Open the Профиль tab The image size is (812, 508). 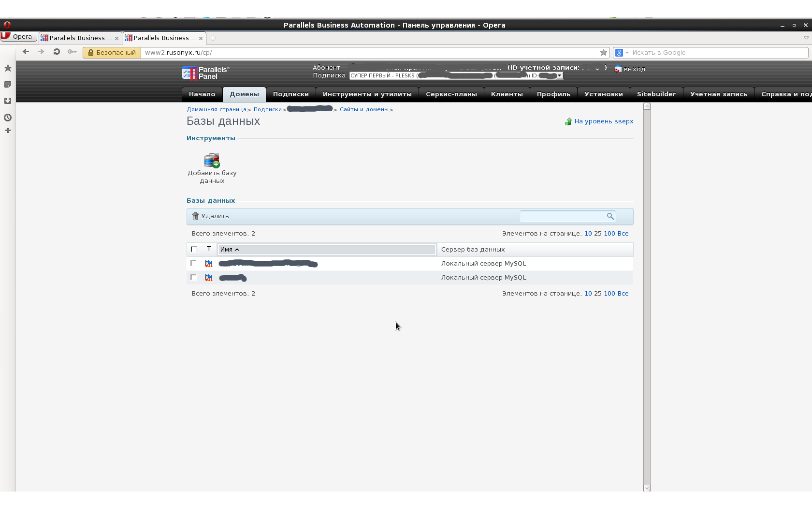pos(553,94)
